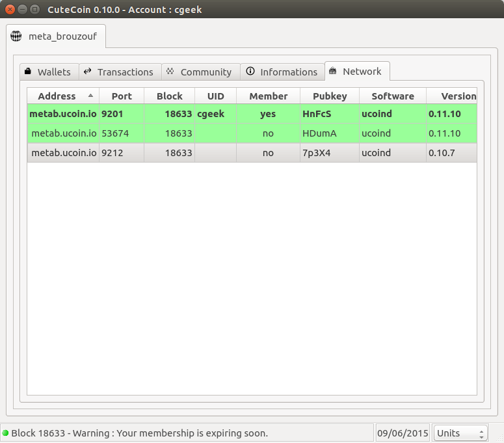Sort the table by Pubkey header
This screenshot has height=443, width=504.
pyautogui.click(x=330, y=96)
